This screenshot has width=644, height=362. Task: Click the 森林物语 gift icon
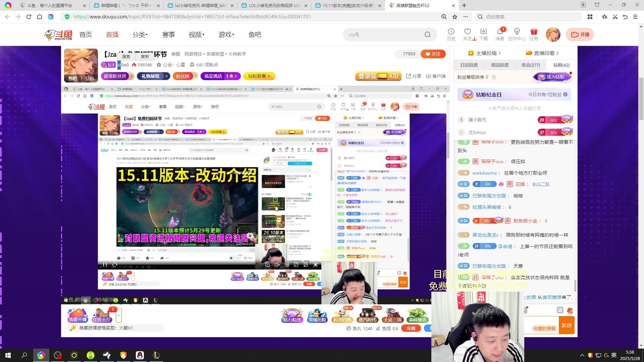(x=418, y=315)
